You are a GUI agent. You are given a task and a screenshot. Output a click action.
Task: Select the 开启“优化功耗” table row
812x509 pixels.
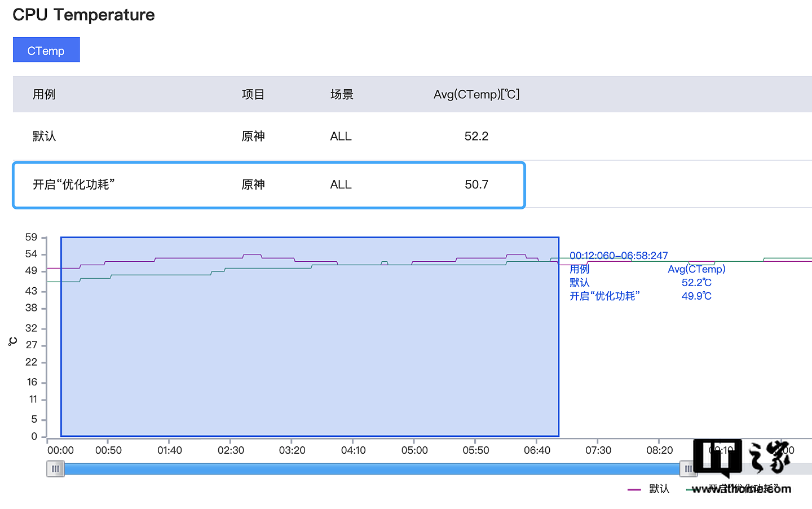coord(269,185)
